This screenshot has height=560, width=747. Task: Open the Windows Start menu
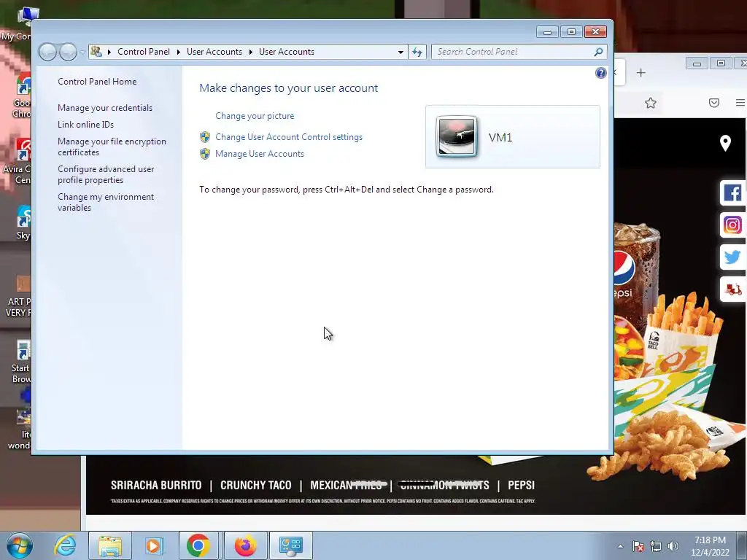click(x=20, y=545)
